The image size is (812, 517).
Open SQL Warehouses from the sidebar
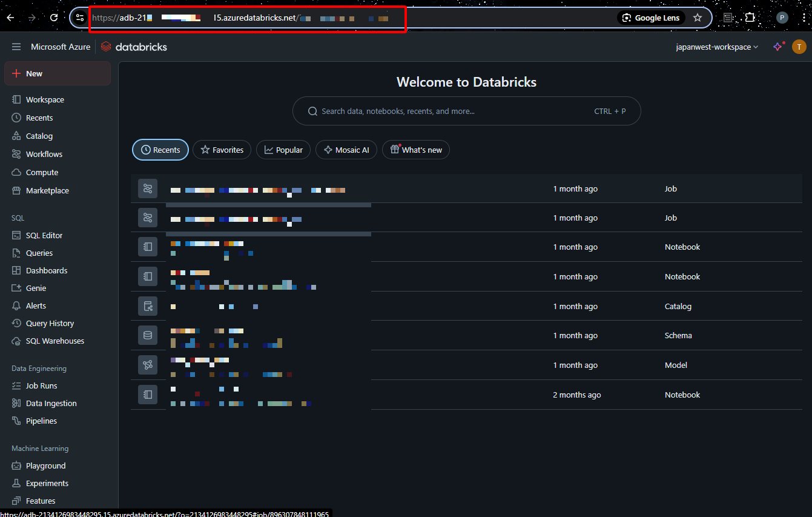[x=55, y=341]
